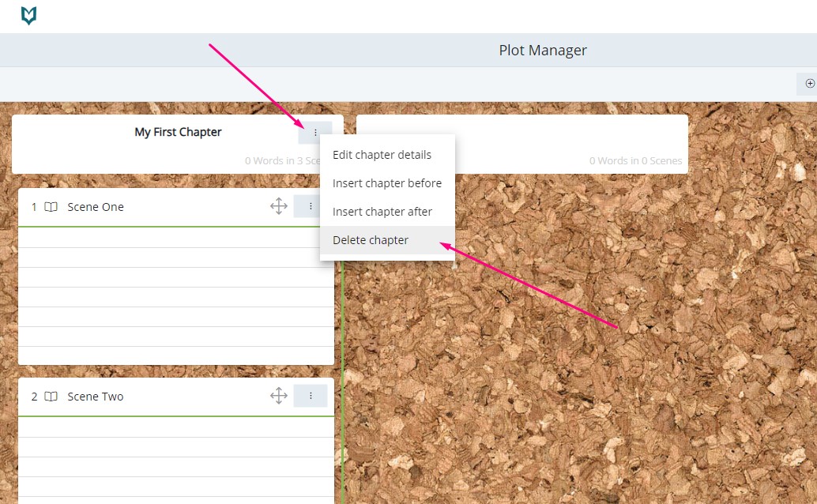The width and height of the screenshot is (817, 504).
Task: Click the plus circle icon in toolbar
Action: pos(810,84)
